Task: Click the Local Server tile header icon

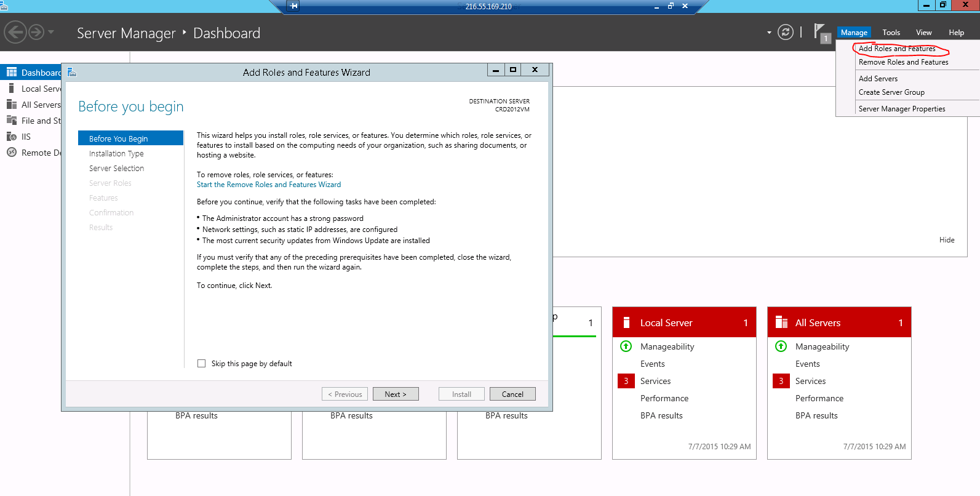Action: pyautogui.click(x=626, y=322)
